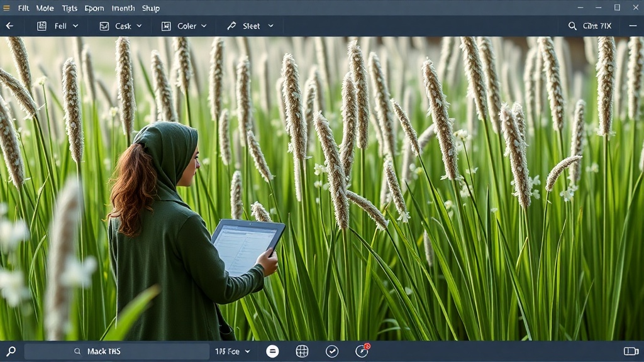This screenshot has width=644, height=362.
Task: Click the Coler swatch icon
Action: 166,26
